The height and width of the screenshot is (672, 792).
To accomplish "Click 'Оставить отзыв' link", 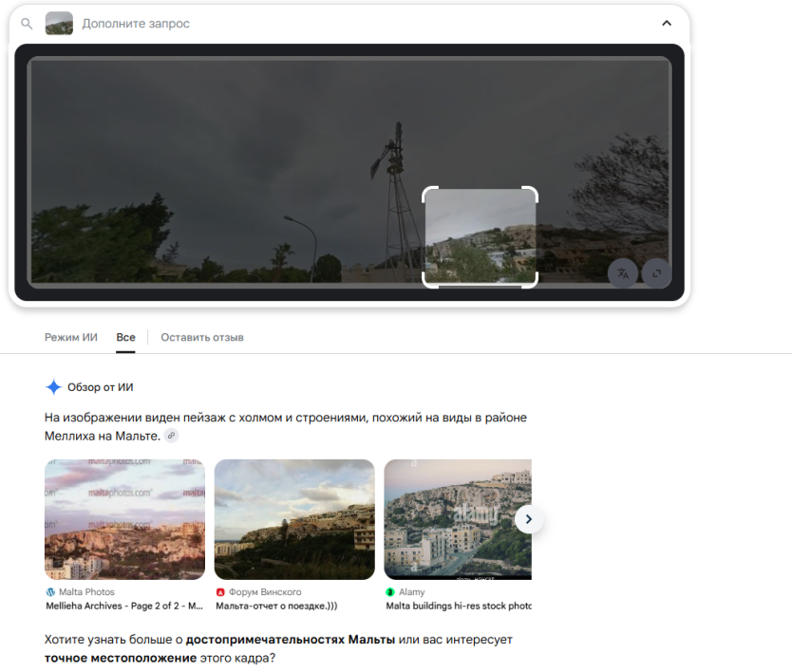I will pos(202,337).
